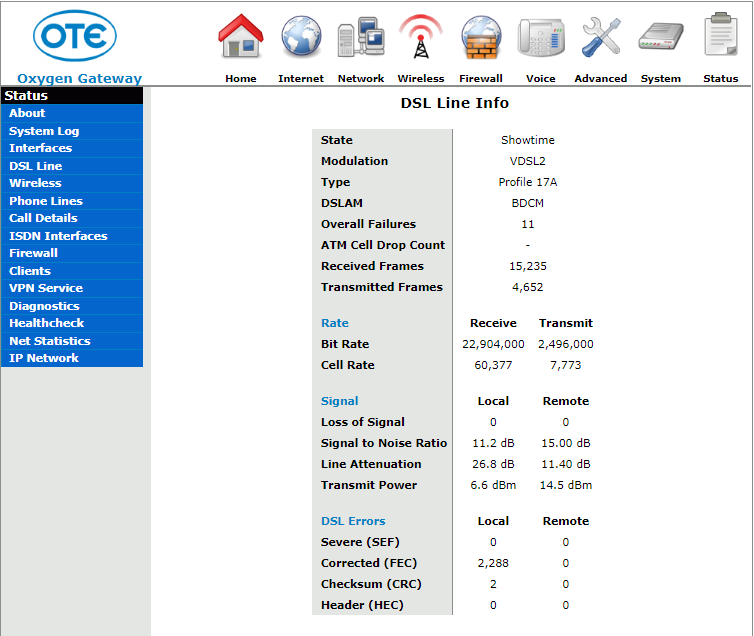Click the Rate section heading
The image size is (754, 636).
335,323
